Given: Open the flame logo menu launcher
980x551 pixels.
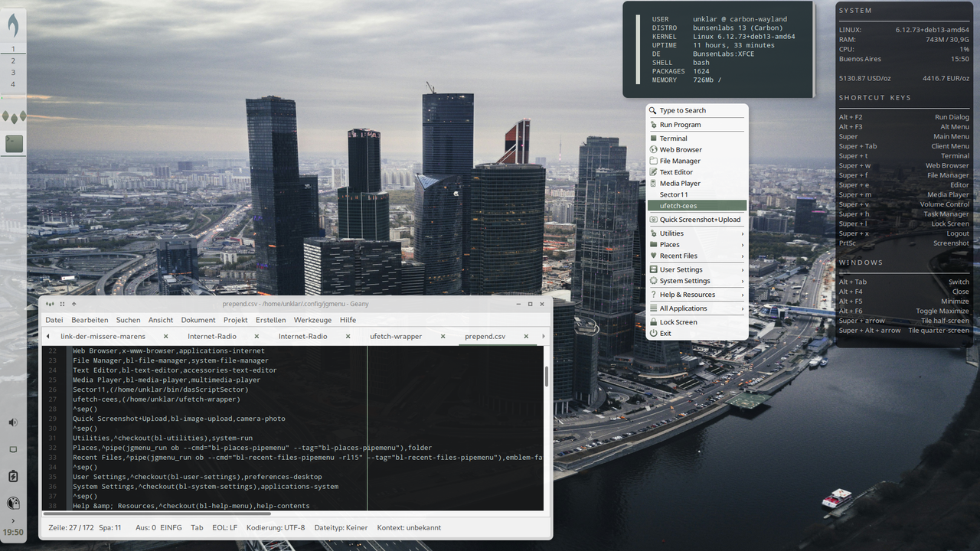Looking at the screenshot, I should click(x=13, y=27).
